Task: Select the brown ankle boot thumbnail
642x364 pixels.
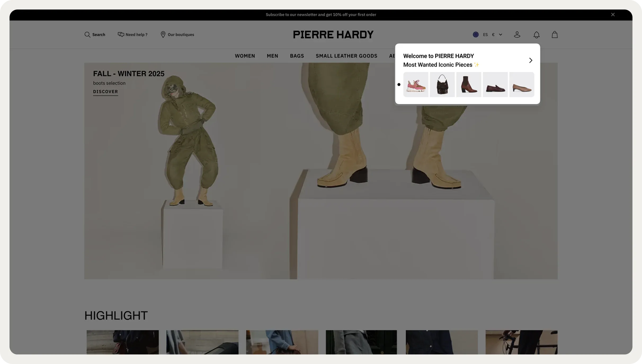Action: tap(469, 85)
